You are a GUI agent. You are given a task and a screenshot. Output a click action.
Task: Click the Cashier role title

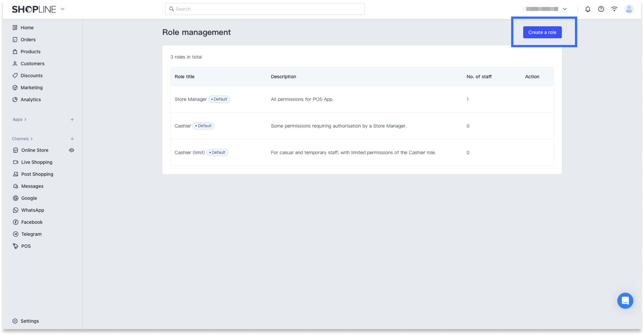click(x=183, y=126)
